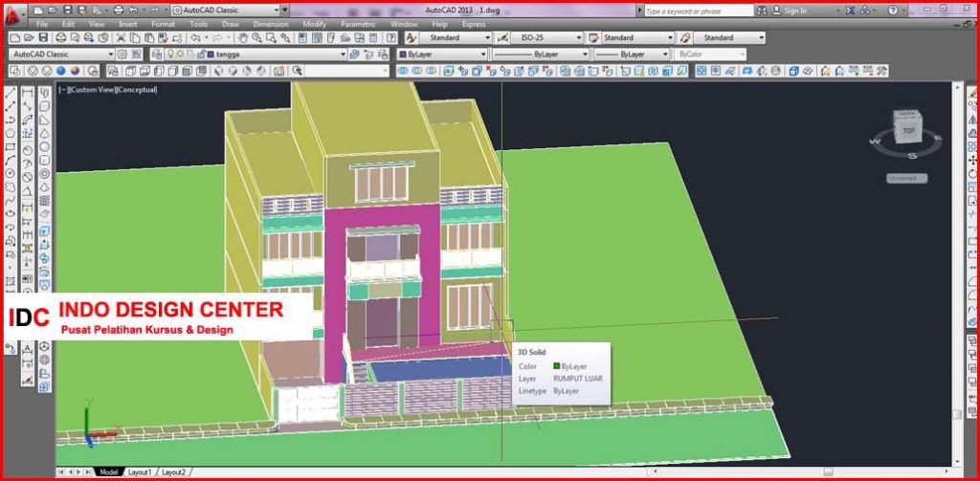Image resolution: width=980 pixels, height=481 pixels.
Task: Switch to the Model tab
Action: pyautogui.click(x=109, y=472)
